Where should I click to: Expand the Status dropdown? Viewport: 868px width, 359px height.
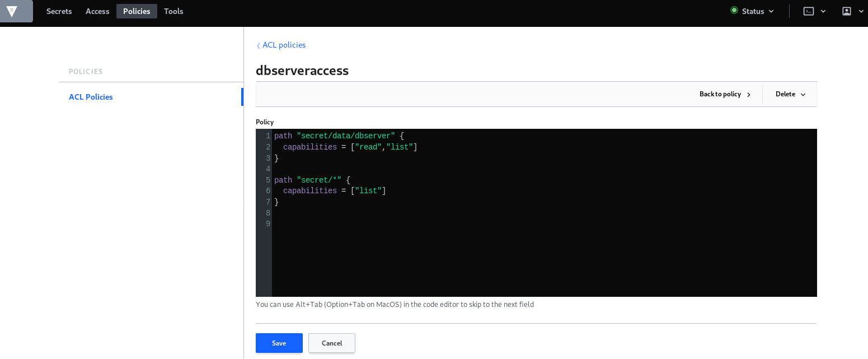pos(771,11)
